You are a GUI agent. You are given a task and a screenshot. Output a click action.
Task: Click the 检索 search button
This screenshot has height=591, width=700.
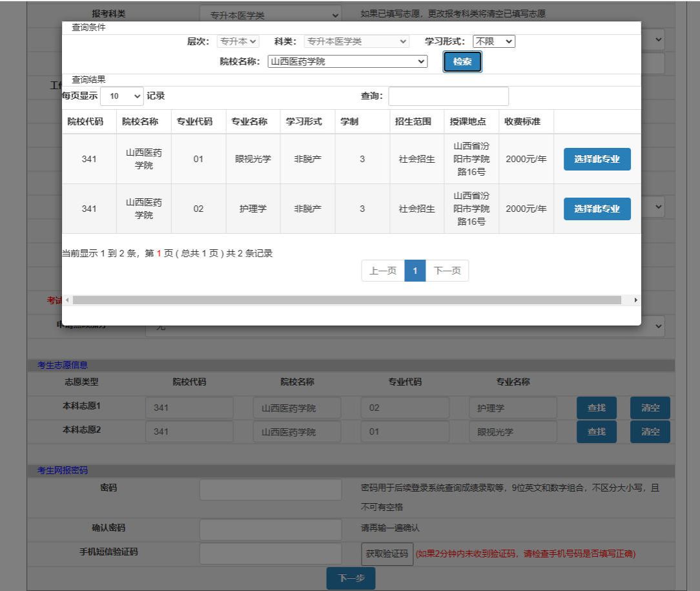click(x=462, y=62)
